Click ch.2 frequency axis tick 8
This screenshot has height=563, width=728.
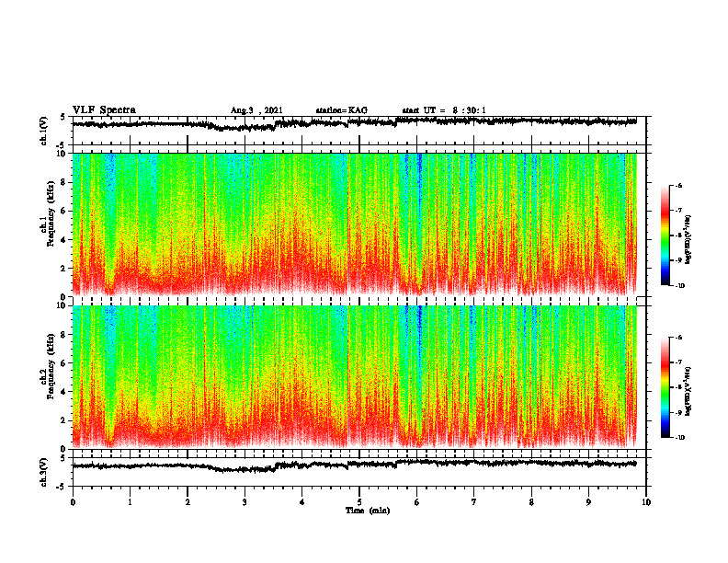64,335
